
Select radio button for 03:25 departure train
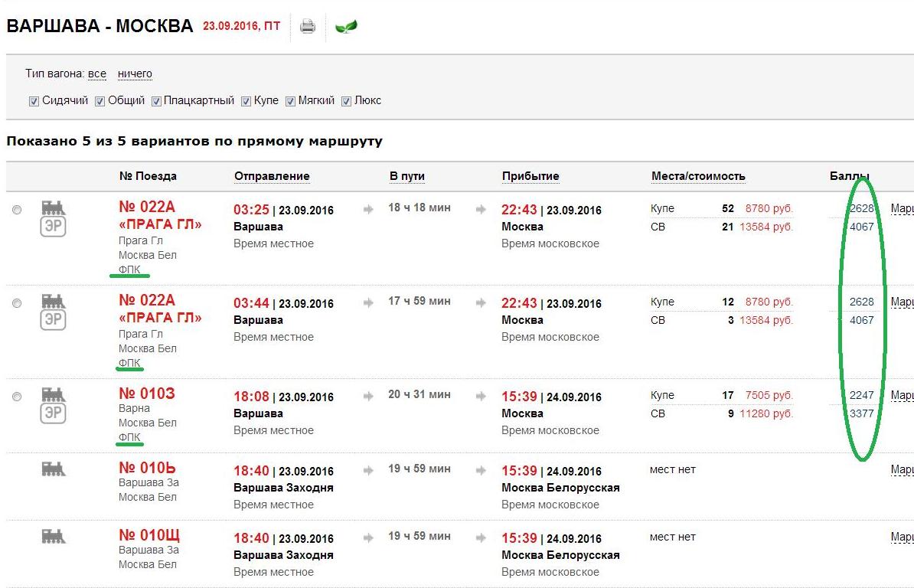pos(17,210)
